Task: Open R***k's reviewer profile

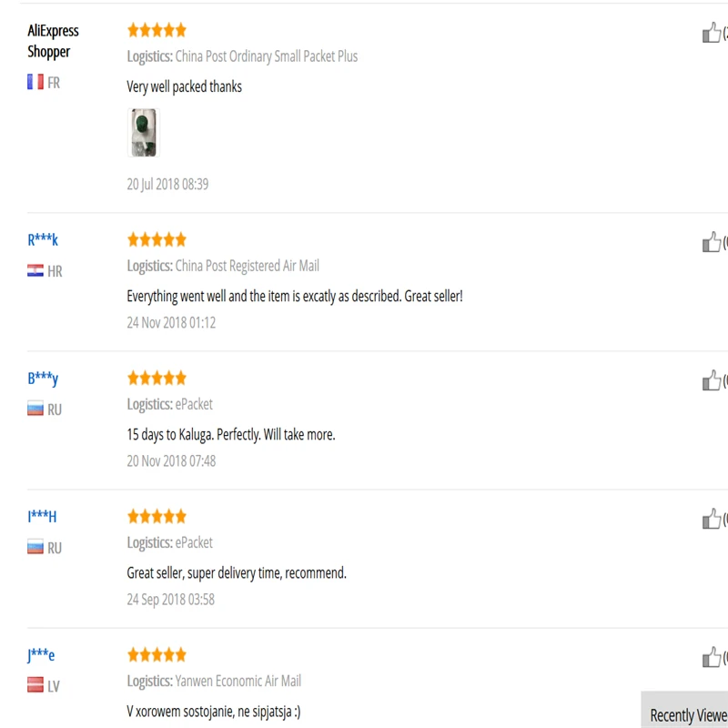Action: [43, 240]
